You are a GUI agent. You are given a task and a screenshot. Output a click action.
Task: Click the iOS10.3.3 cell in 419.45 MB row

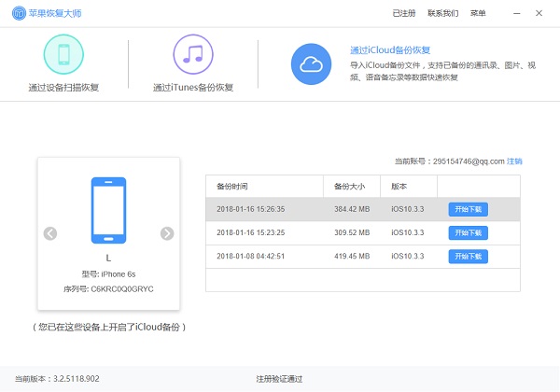pyautogui.click(x=408, y=257)
